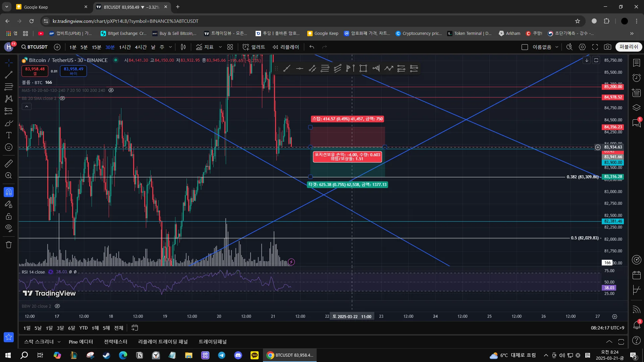Click the 퍼블리쉬 publish button
The height and width of the screenshot is (362, 644).
(629, 47)
